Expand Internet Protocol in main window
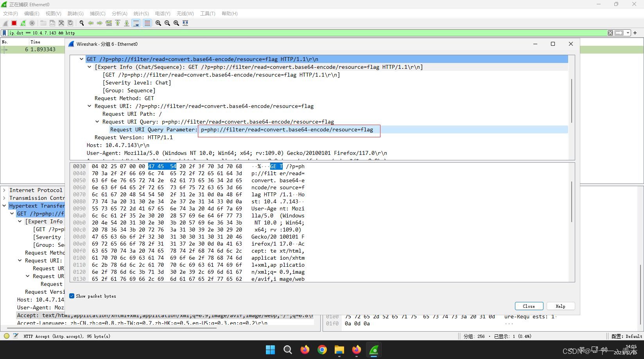644x359 pixels. [4, 190]
